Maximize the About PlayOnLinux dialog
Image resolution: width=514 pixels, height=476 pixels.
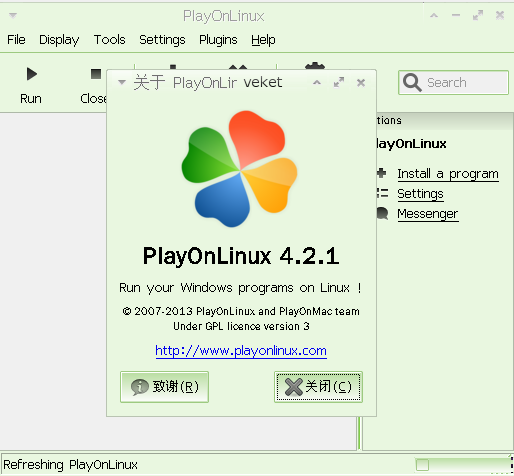pos(339,82)
